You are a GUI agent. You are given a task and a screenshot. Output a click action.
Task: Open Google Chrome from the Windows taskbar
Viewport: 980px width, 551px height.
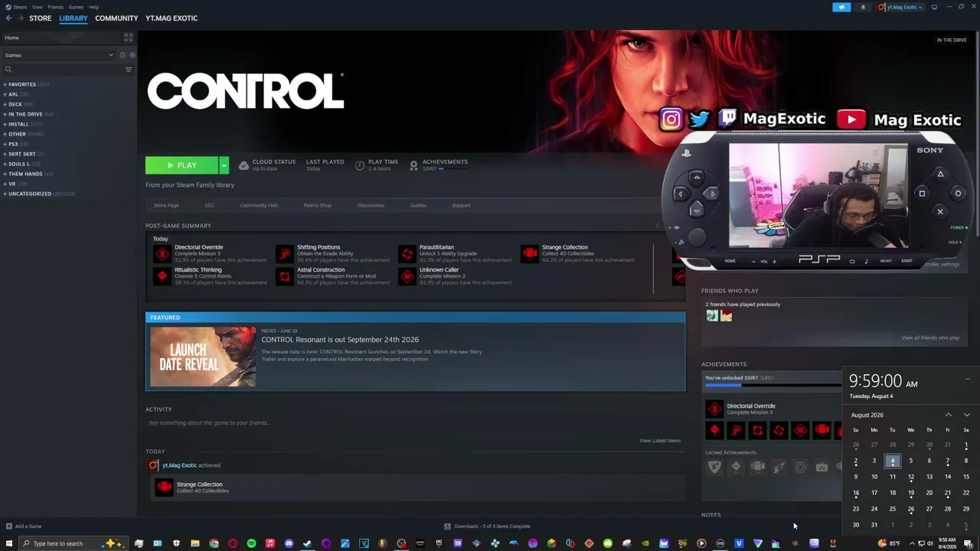214,543
